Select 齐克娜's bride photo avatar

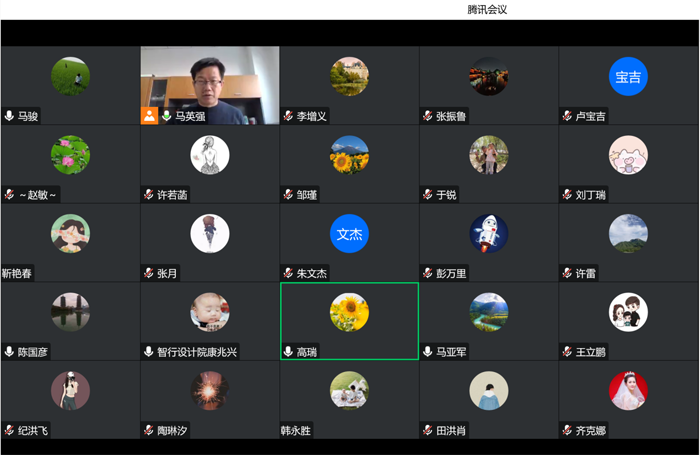628,391
